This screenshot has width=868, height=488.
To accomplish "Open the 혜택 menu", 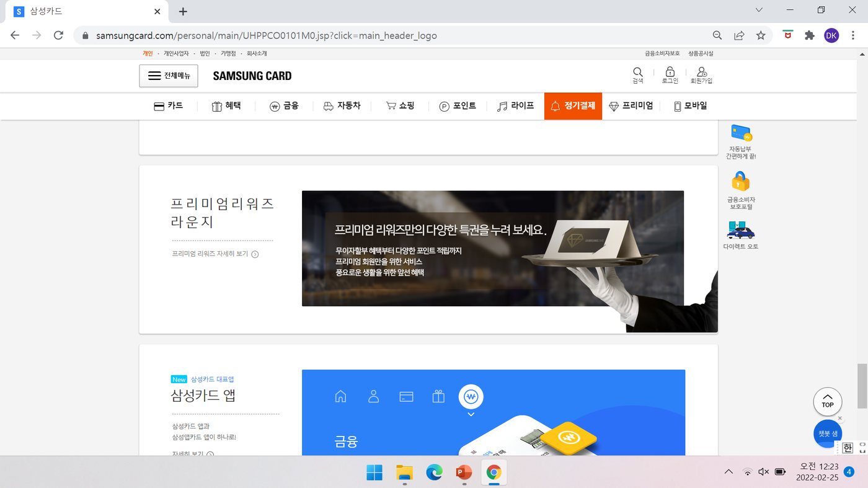I will pyautogui.click(x=226, y=106).
